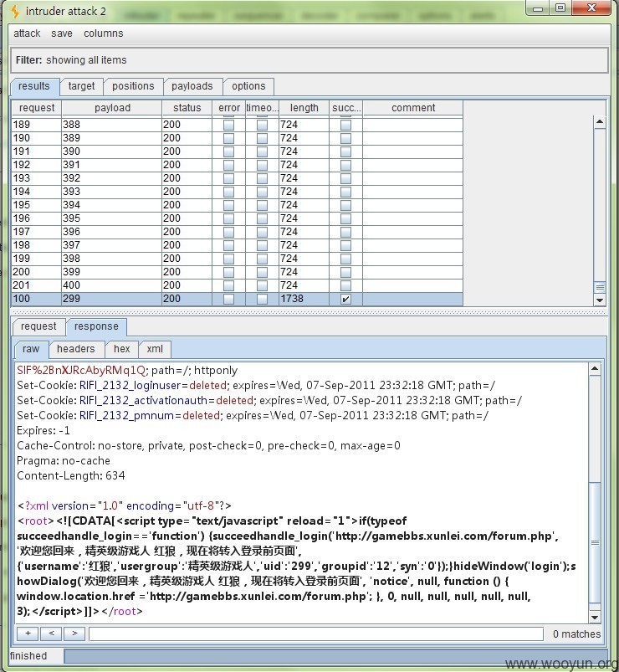
Task: Focus the response search input field
Action: click(x=316, y=634)
